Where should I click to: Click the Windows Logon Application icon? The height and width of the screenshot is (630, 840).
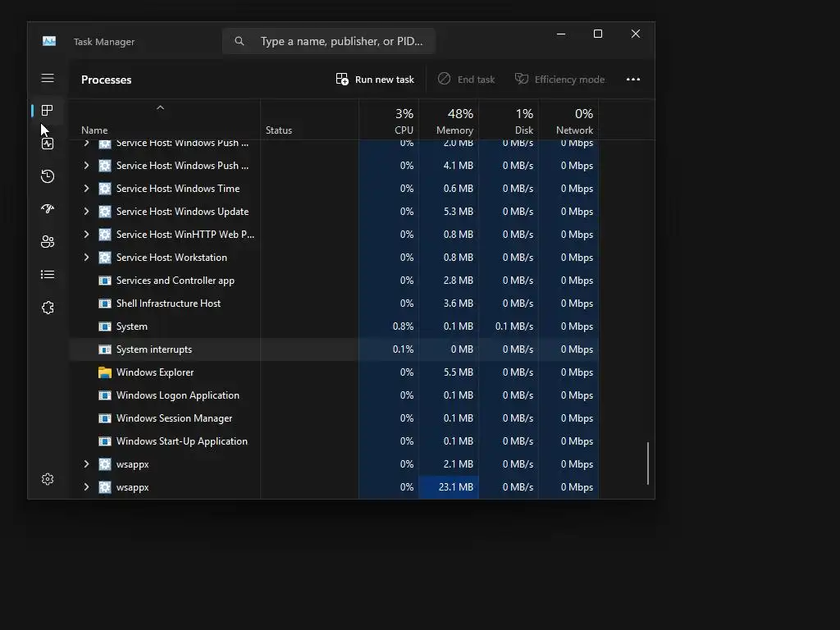pyautogui.click(x=105, y=395)
